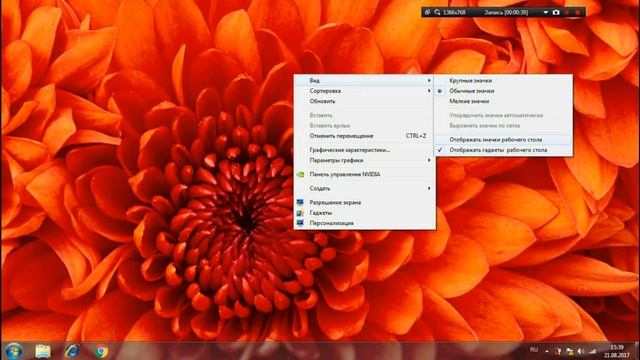This screenshot has height=360, width=640.
Task: Open the volume speaker icon in the tray
Action: pyautogui.click(x=580, y=351)
